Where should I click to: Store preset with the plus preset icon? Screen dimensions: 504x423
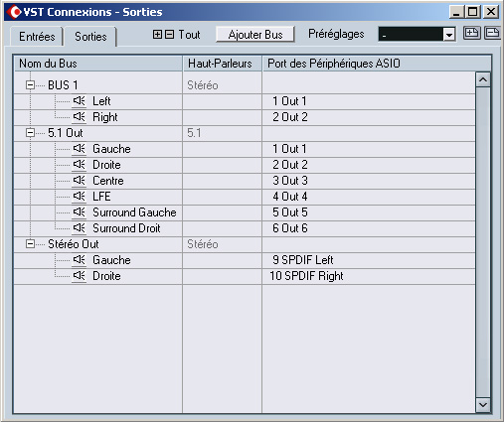click(471, 34)
